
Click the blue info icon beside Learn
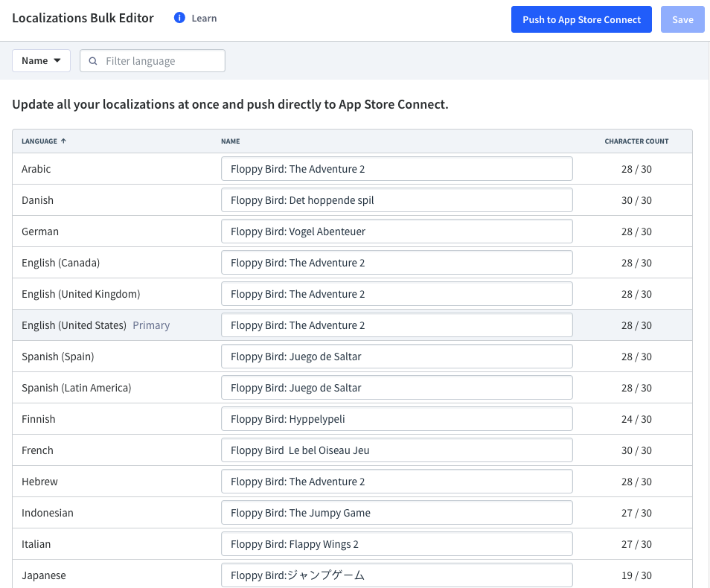(179, 18)
